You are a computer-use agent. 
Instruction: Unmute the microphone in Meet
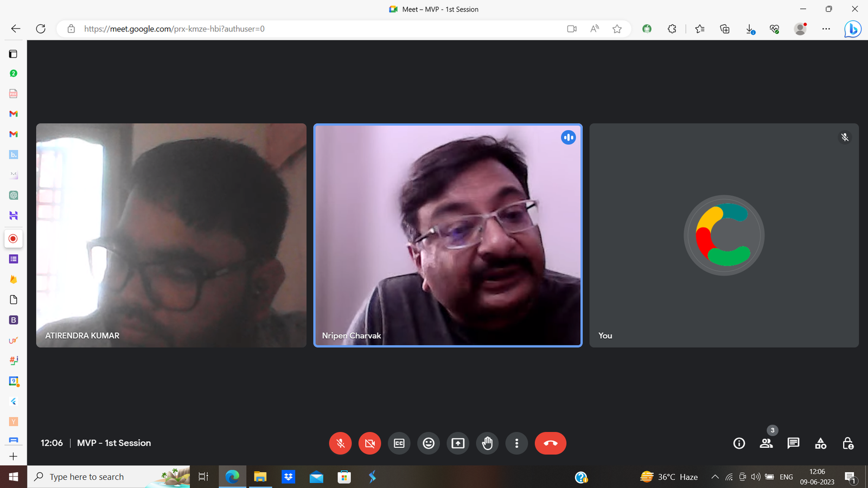[x=340, y=443]
